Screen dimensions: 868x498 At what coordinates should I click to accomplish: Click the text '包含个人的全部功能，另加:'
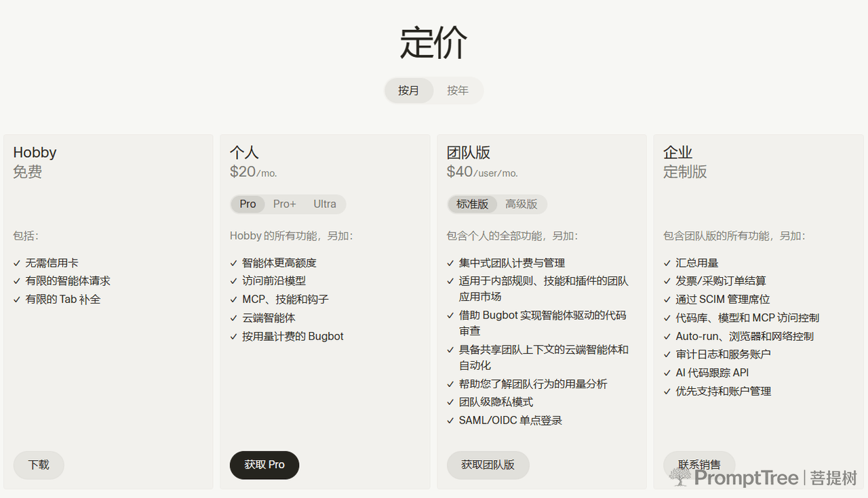click(513, 236)
